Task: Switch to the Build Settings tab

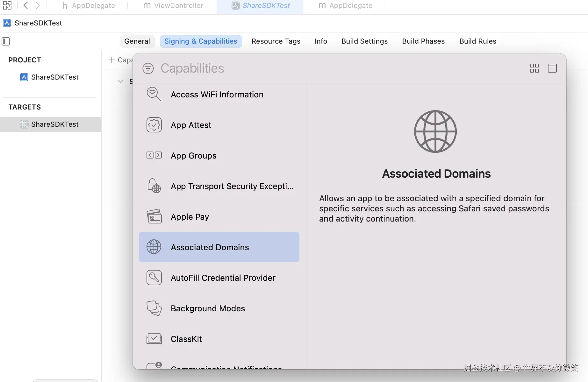Action: (x=364, y=41)
